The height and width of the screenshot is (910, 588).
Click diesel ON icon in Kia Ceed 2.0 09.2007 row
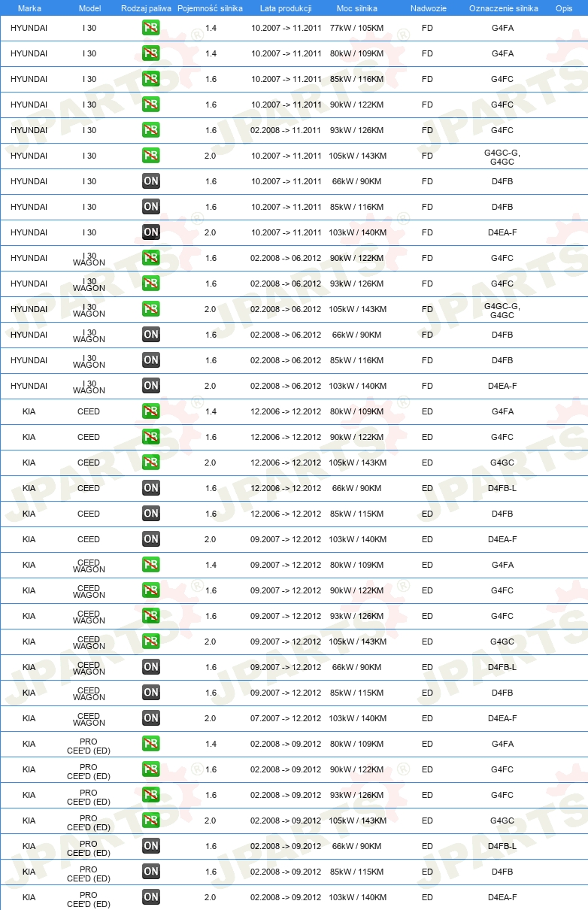[x=151, y=540]
